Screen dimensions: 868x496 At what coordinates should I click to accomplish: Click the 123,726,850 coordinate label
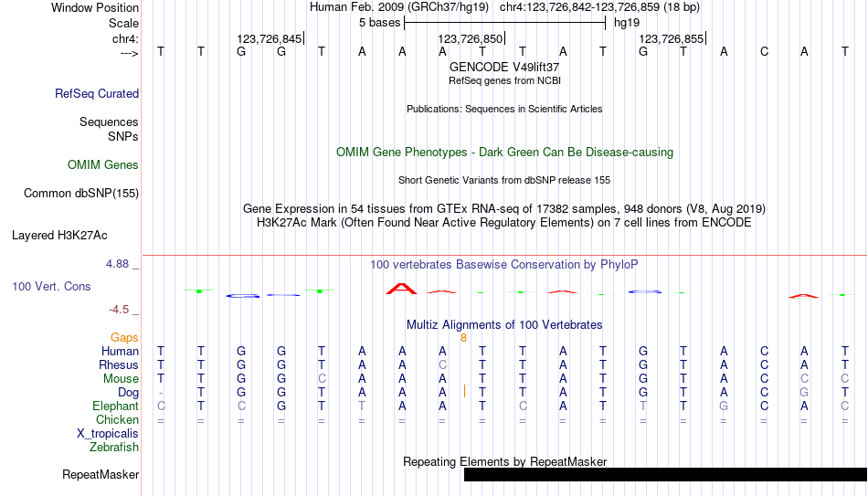click(x=470, y=38)
